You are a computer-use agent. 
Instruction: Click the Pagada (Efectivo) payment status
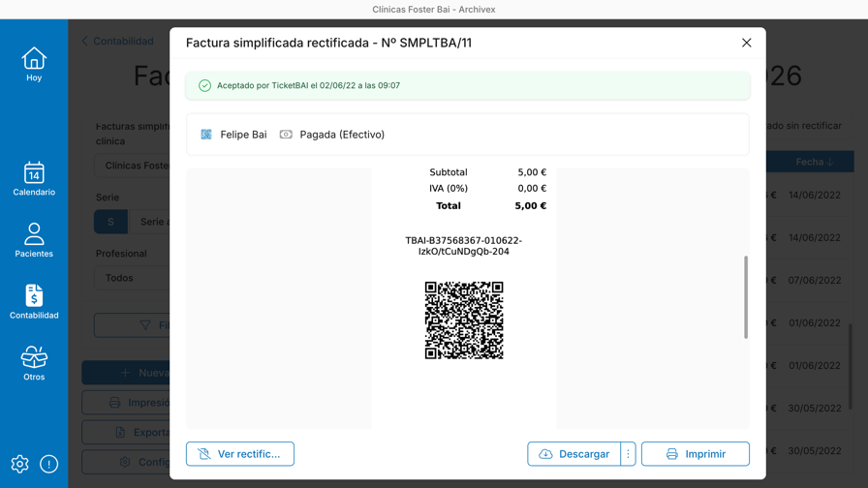coord(342,135)
